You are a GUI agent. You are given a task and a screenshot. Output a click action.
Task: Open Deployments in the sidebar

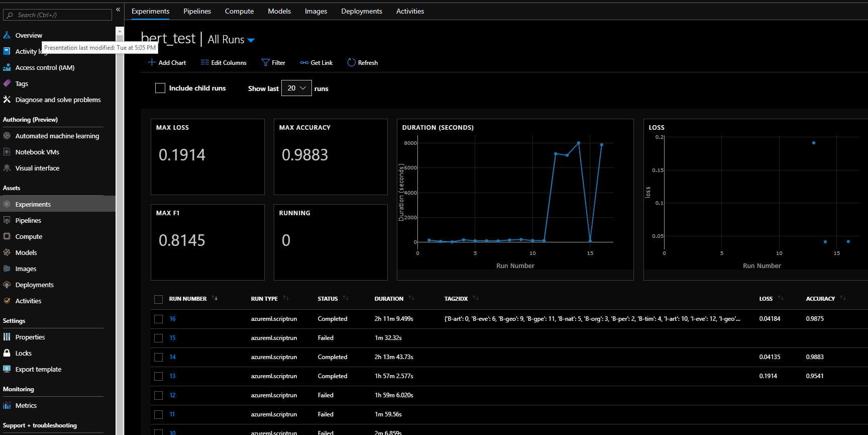pyautogui.click(x=34, y=285)
